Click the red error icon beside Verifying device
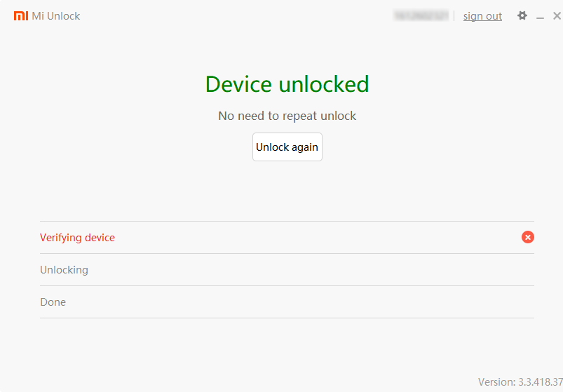The width and height of the screenshot is (563, 392). point(528,238)
